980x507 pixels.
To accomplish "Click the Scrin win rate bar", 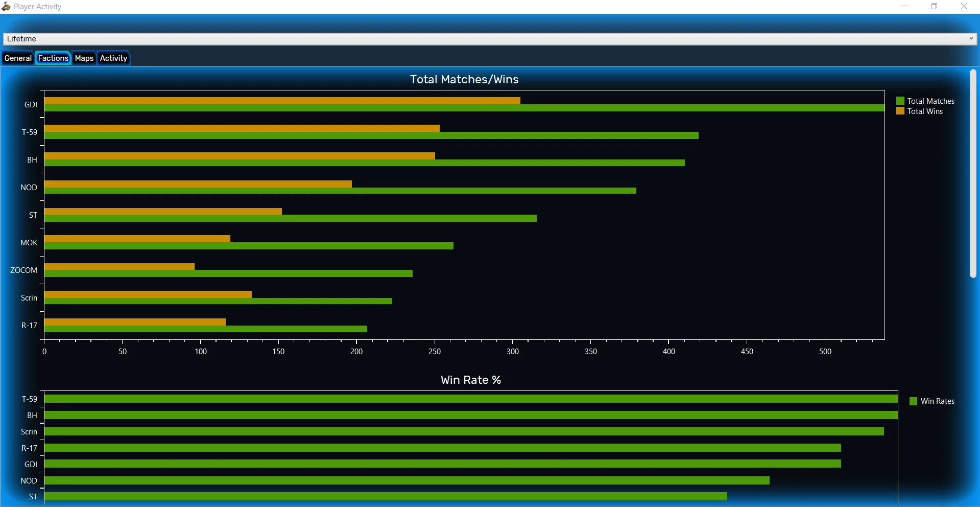I will (464, 431).
